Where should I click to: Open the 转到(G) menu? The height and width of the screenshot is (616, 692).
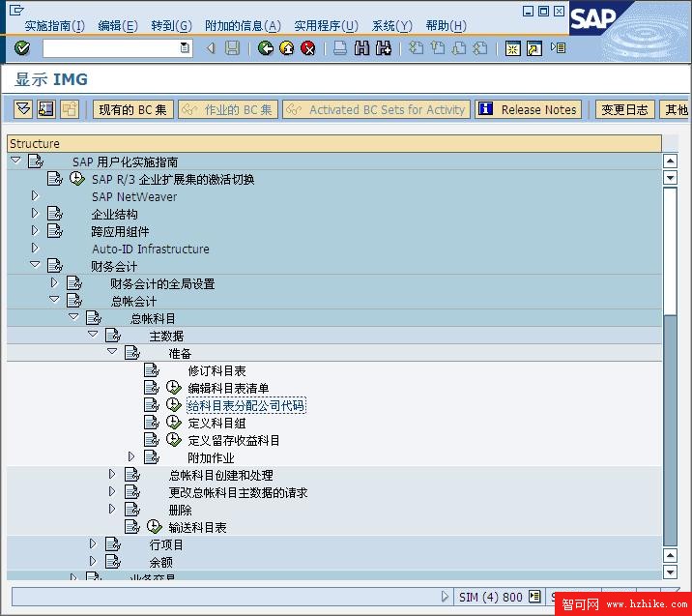pos(172,25)
